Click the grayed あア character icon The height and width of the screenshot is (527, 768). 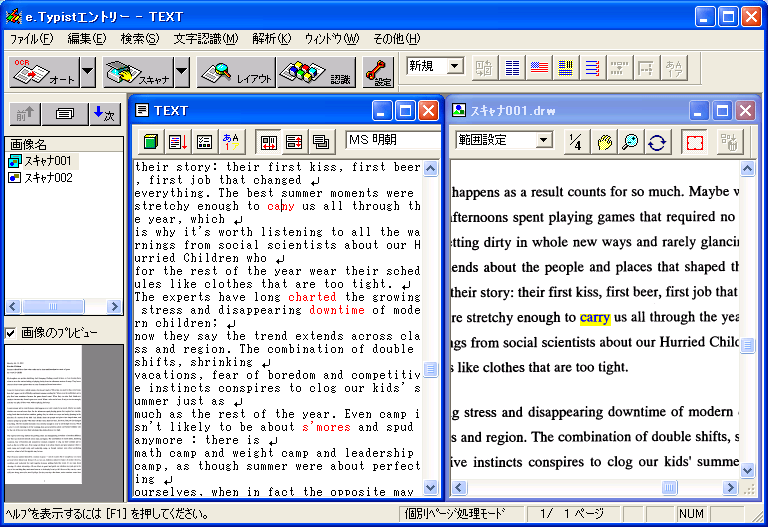[x=673, y=68]
